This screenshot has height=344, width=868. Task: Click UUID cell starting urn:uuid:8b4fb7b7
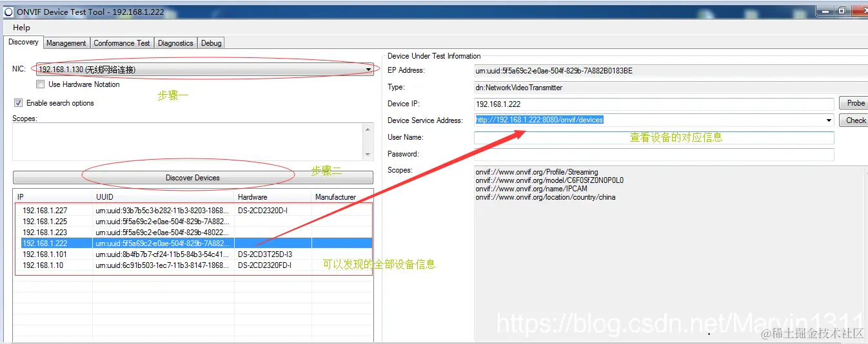coord(163,254)
